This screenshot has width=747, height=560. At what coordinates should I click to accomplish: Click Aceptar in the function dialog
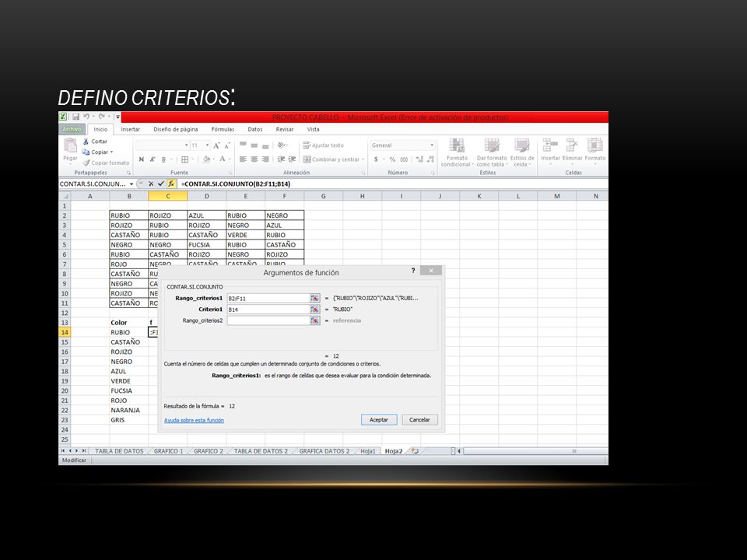(379, 420)
